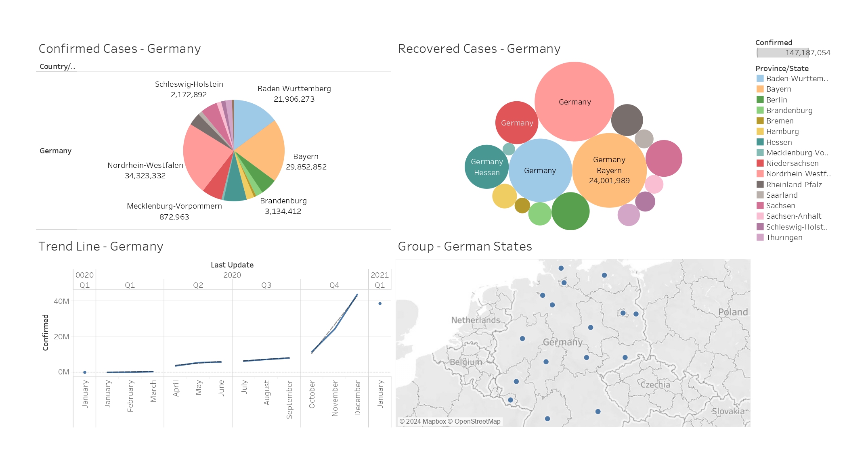
Task: Click the Recovered Cases - Germany title
Action: 479,49
